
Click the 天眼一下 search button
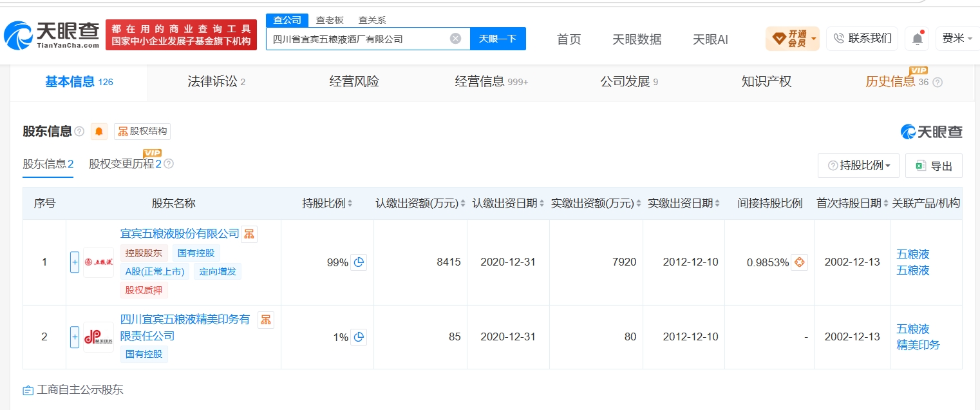498,39
